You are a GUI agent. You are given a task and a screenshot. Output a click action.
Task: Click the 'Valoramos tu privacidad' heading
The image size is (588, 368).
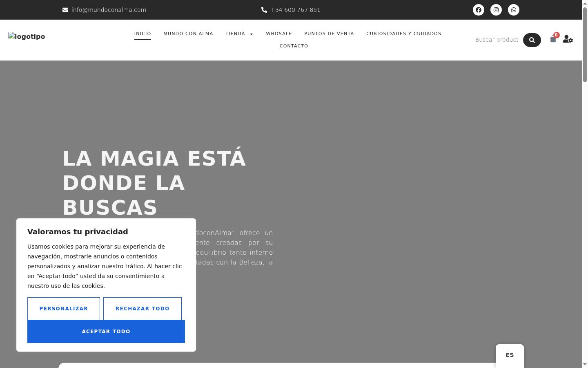click(78, 232)
